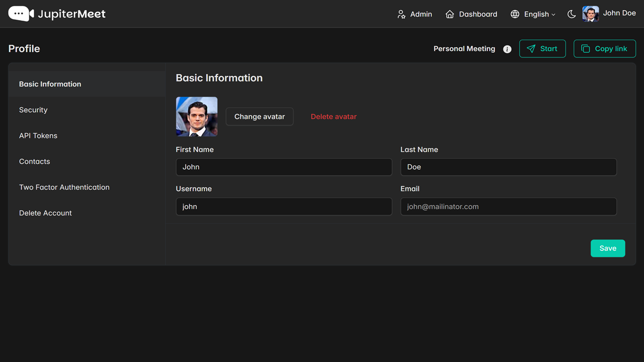644x362 pixels.
Task: Select the Delete Account menu item
Action: pos(45,213)
